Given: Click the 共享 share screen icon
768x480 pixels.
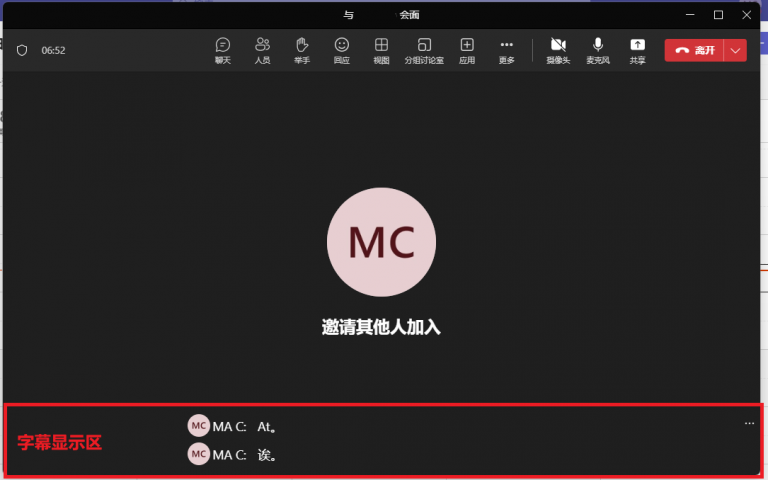Looking at the screenshot, I should coord(637,50).
